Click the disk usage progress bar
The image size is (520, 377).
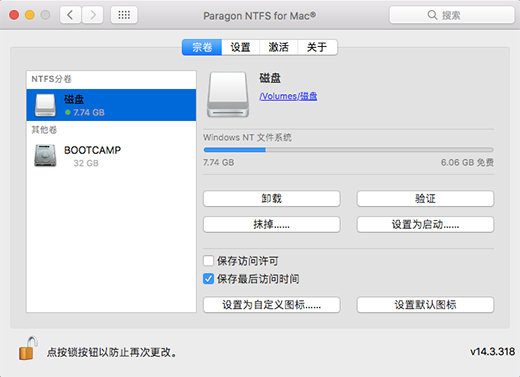[x=348, y=150]
